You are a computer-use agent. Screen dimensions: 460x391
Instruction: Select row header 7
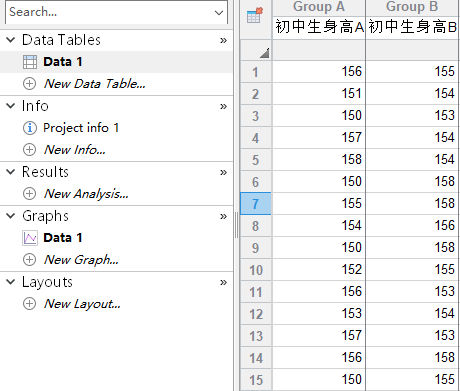click(256, 204)
